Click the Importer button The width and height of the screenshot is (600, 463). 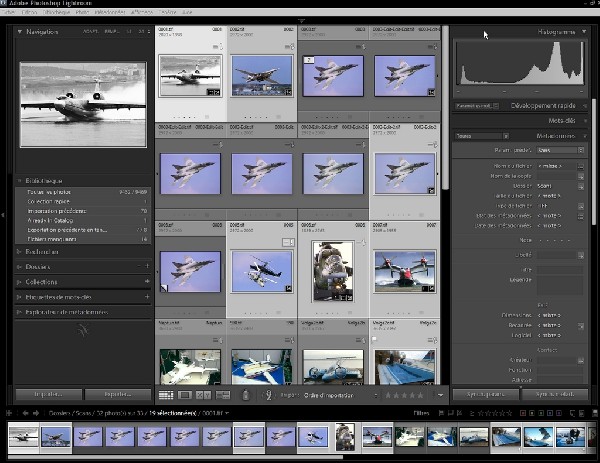tap(49, 394)
